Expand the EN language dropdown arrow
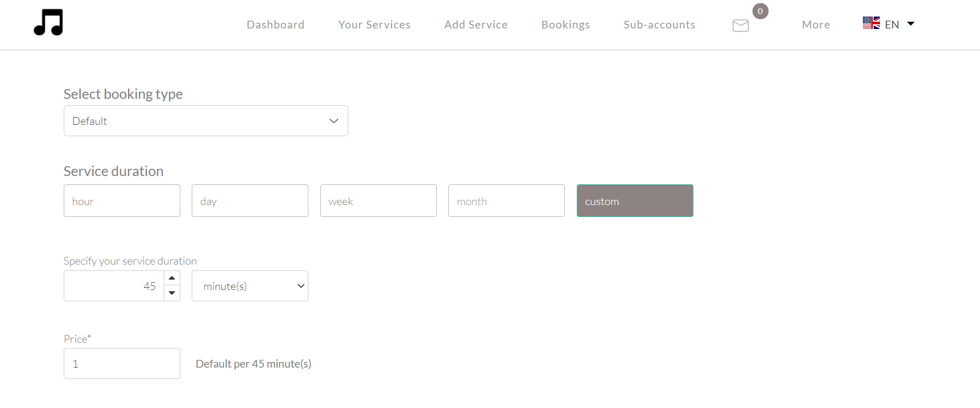980x408 pixels. pos(911,24)
